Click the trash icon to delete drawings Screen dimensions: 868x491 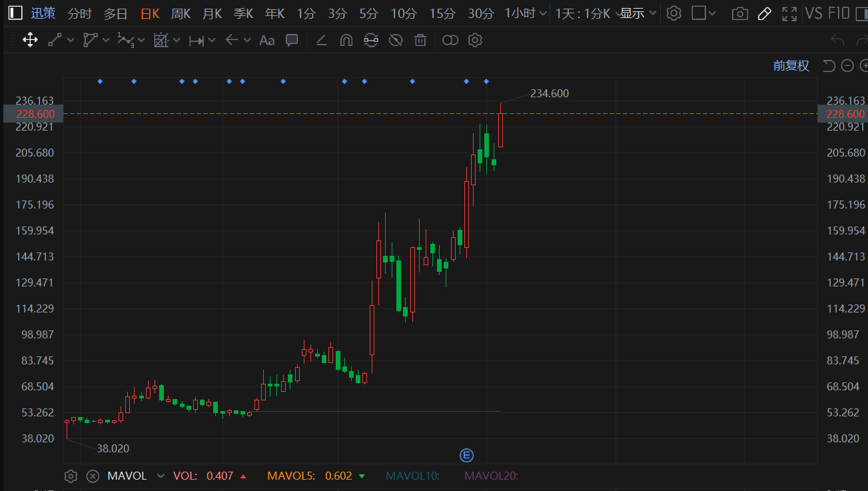tap(420, 41)
